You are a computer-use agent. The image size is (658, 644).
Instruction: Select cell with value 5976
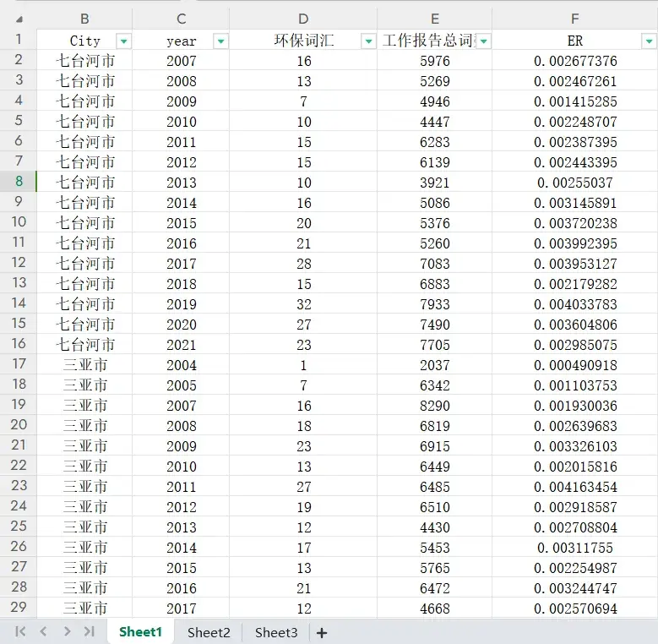tap(435, 61)
